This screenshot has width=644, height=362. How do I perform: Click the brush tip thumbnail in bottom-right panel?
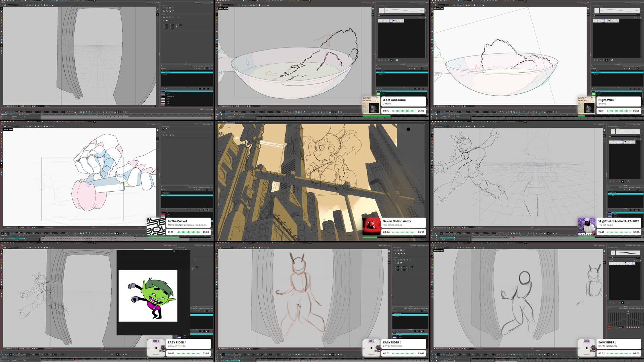(x=613, y=253)
